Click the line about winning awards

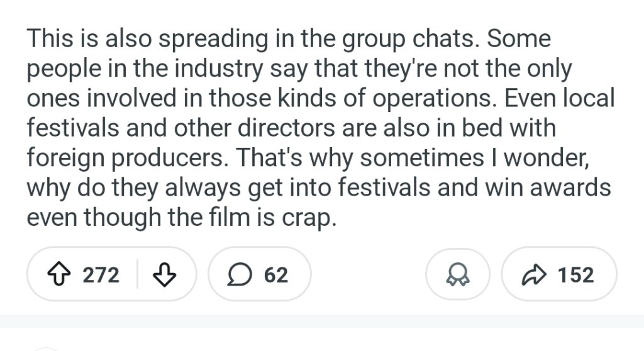click(318, 187)
